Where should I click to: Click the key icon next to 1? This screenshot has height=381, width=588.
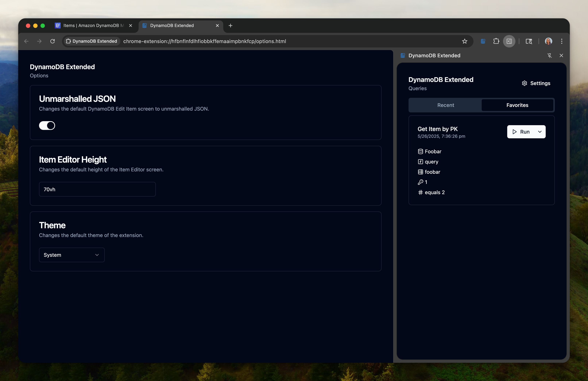click(420, 182)
